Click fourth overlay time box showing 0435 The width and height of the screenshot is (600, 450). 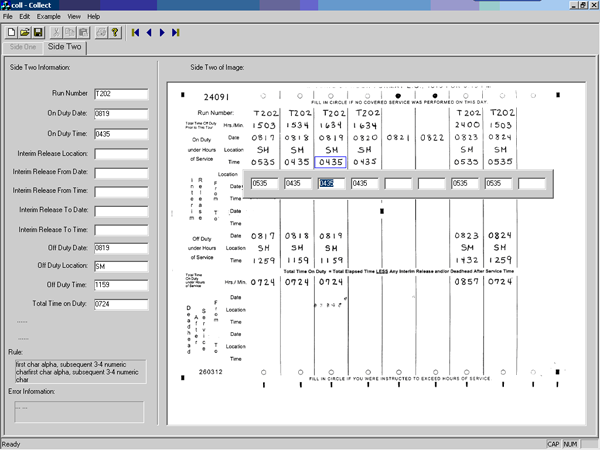coord(365,184)
